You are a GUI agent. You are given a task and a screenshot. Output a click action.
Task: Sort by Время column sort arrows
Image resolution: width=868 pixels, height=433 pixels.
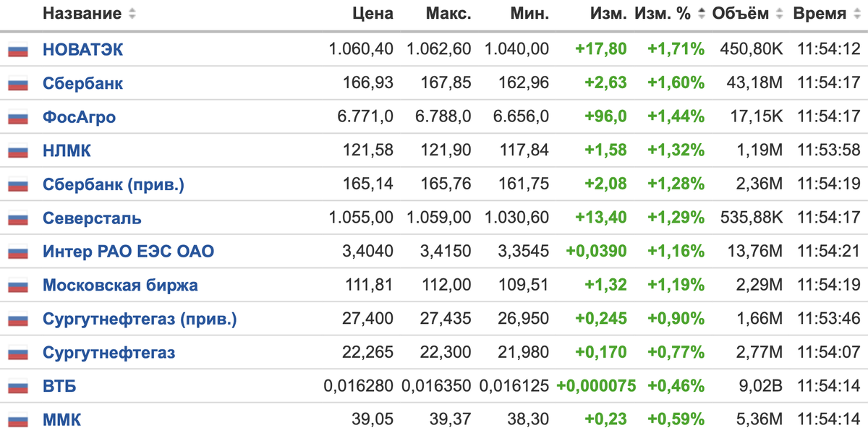(856, 14)
